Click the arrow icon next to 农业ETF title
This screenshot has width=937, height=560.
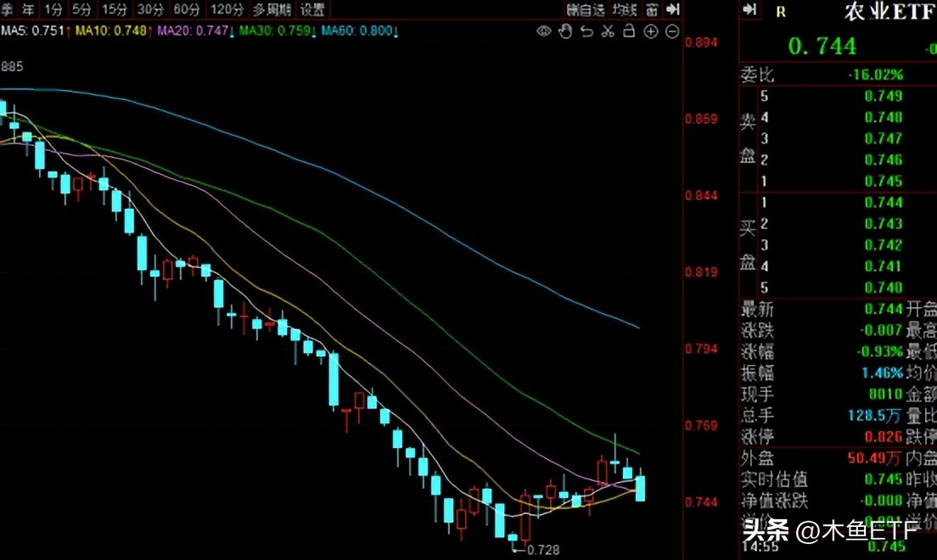[750, 11]
